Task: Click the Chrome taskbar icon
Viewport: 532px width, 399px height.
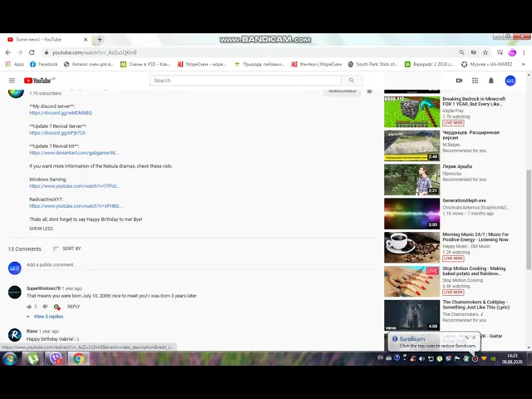Action: point(79,358)
